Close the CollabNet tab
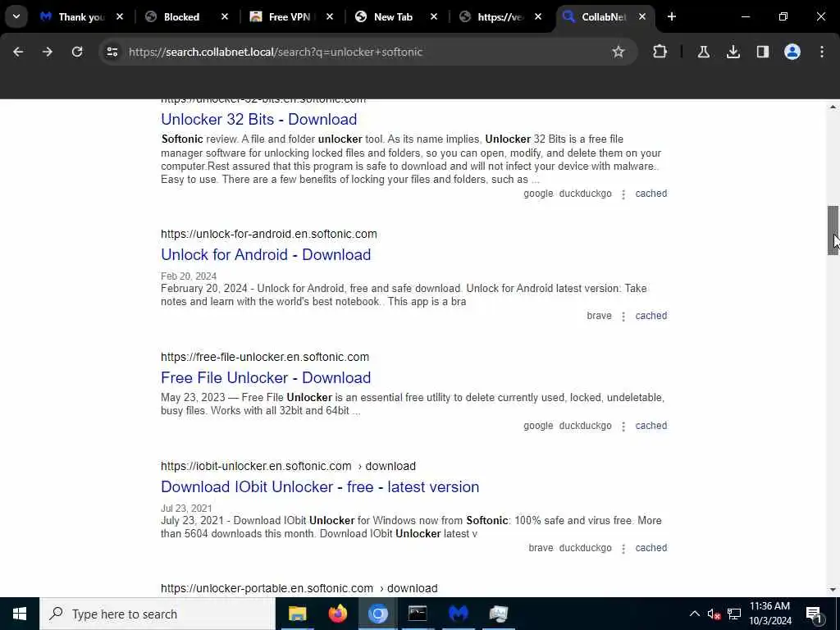This screenshot has height=630, width=840. (x=642, y=16)
